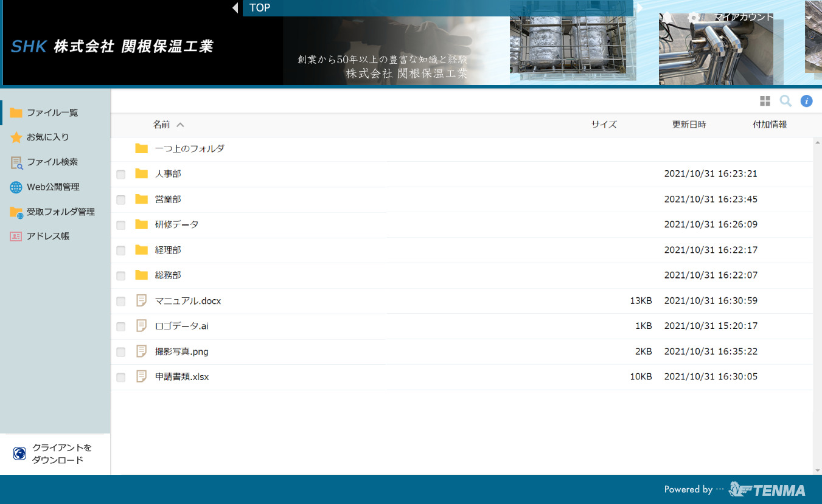Open the 人事部 folder name

pyautogui.click(x=168, y=174)
